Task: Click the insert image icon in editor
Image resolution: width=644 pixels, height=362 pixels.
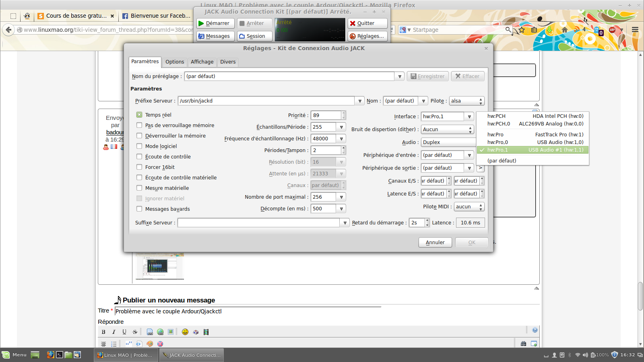Action: (x=171, y=332)
